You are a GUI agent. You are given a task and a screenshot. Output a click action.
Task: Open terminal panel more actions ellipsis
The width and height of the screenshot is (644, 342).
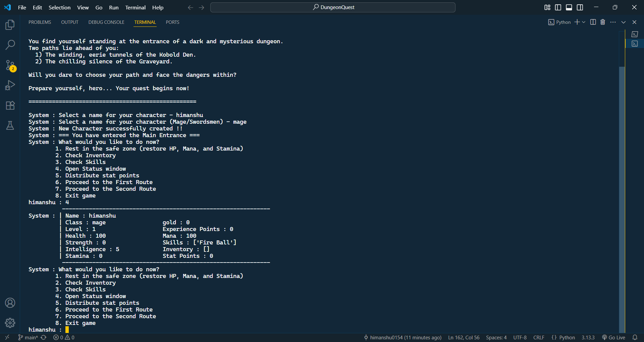pos(613,22)
